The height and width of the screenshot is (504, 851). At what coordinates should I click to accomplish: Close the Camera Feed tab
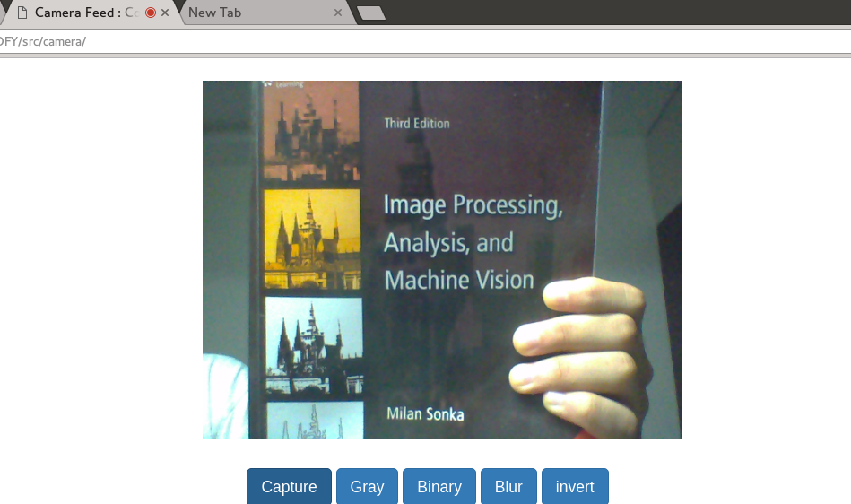click(165, 13)
